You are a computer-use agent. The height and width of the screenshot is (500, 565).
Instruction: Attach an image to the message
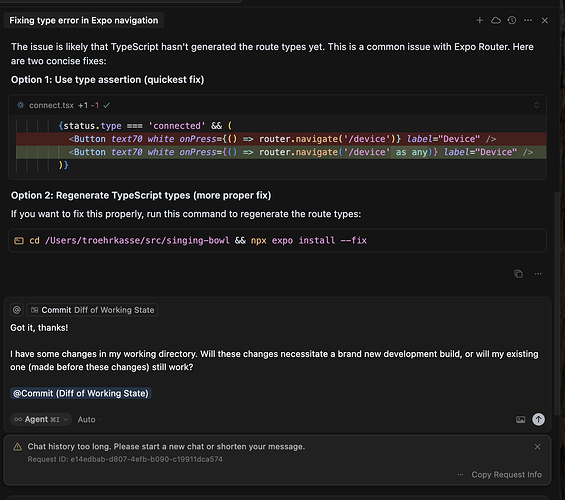(520, 419)
